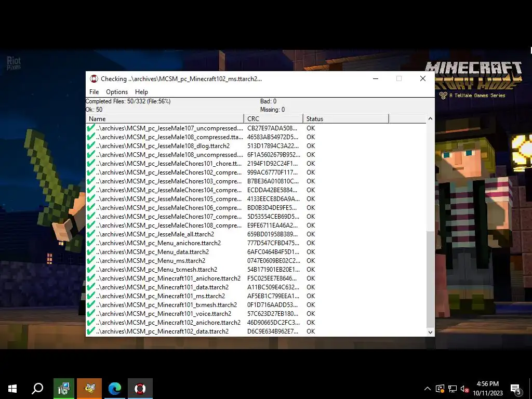
Task: Click the QuickSFV icon in the title bar
Action: tap(94, 79)
